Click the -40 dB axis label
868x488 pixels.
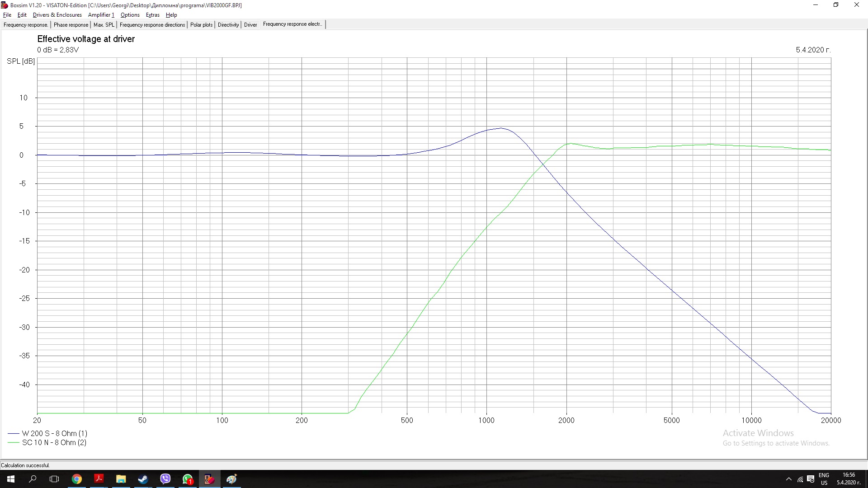coord(24,385)
